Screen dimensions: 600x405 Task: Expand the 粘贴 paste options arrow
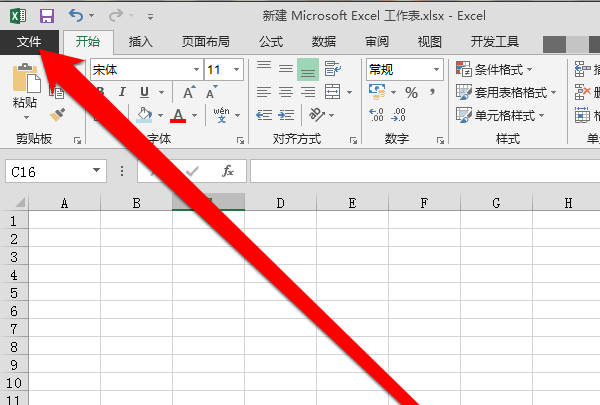point(26,117)
